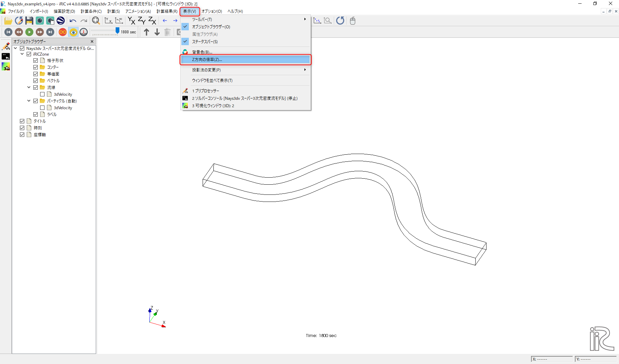Viewport: 619px width, 364px height.
Task: Uncheck the 等値面 checkbox
Action: tap(35, 74)
